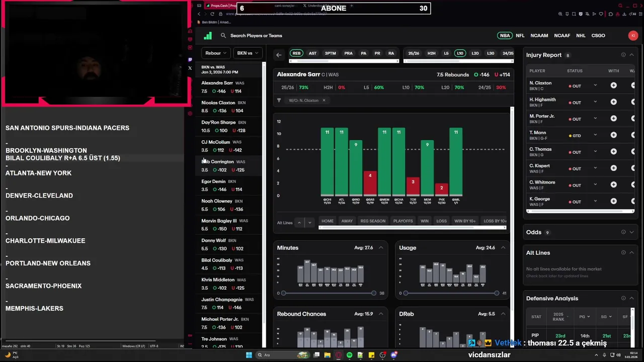Select the H2H range pill
Image resolution: width=644 pixels, height=362 pixels.
(x=431, y=53)
